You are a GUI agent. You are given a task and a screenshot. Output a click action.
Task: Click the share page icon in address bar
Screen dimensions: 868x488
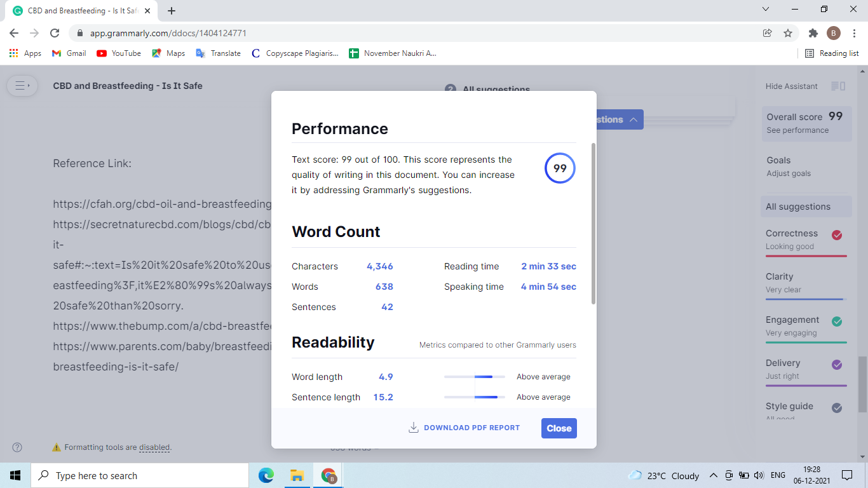tap(768, 33)
